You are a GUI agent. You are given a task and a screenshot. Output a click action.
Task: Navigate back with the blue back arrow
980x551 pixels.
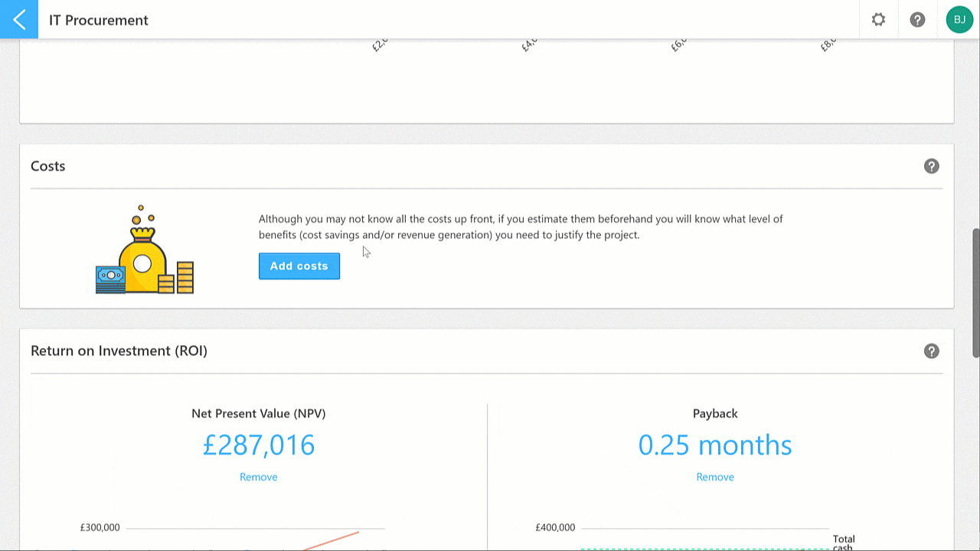click(x=18, y=19)
